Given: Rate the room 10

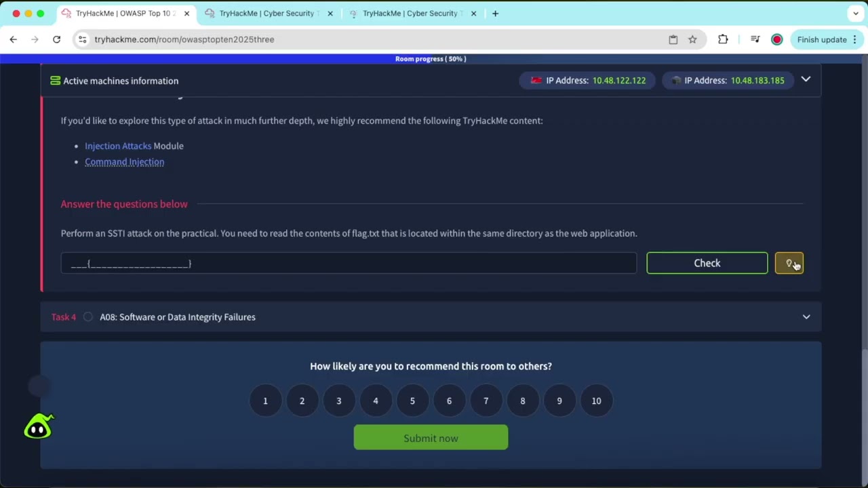Looking at the screenshot, I should pyautogui.click(x=596, y=401).
